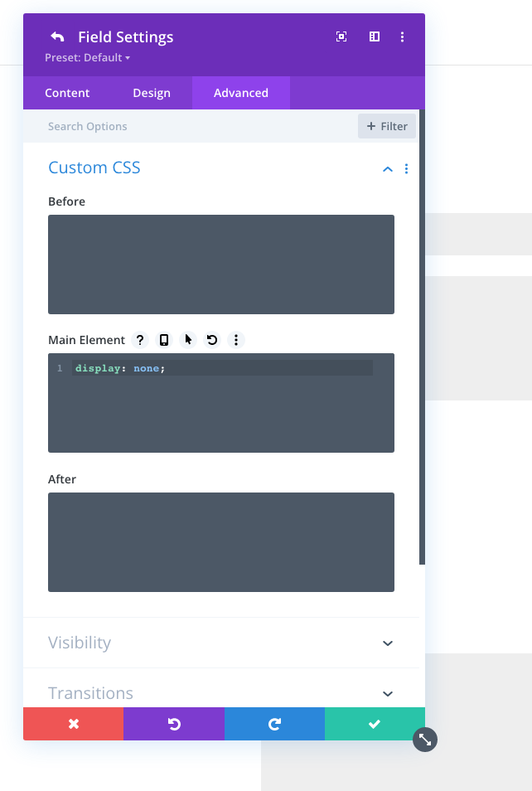532x791 pixels.
Task: Open the header three-dot options menu
Action: (x=403, y=36)
